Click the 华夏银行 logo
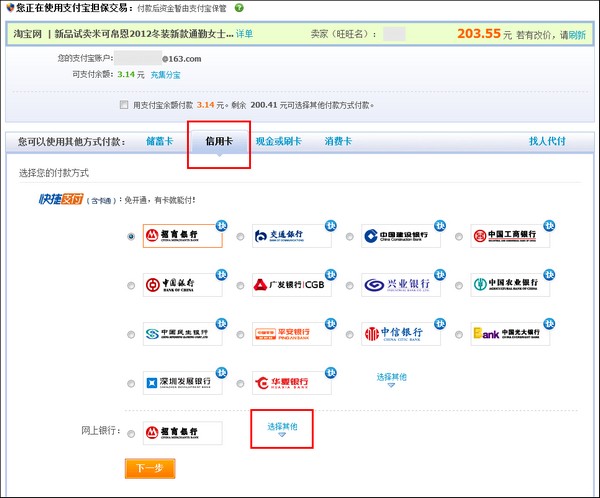600x498 pixels. click(x=291, y=382)
